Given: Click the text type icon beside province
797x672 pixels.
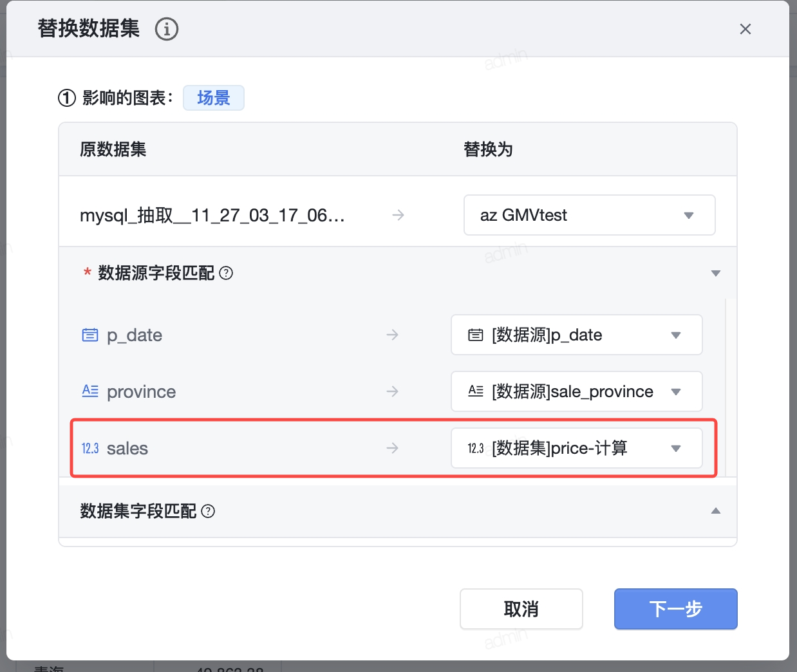Looking at the screenshot, I should (90, 391).
